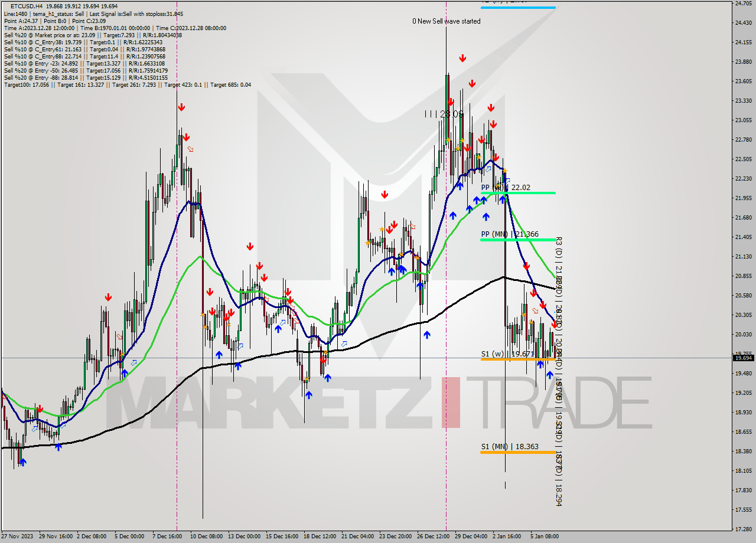Screen dimensions: 756x543
Task: Click the blue resistance line at chart top
Action: (518, 8)
